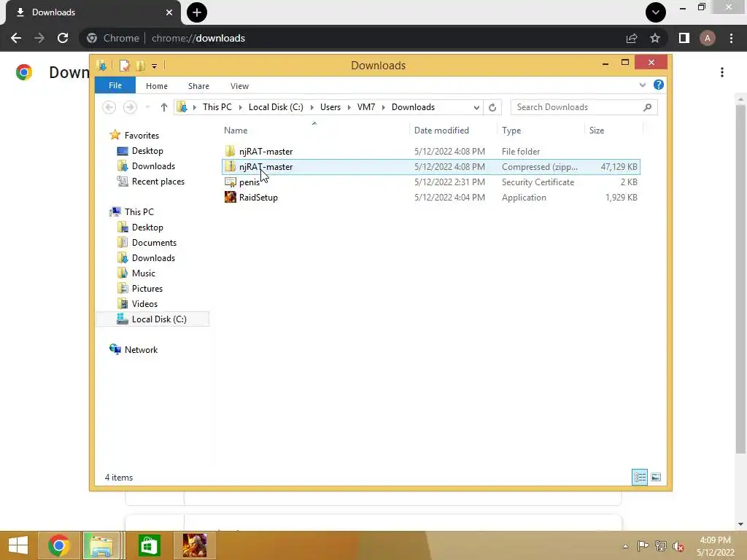This screenshot has height=560, width=747.
Task: Go back in Chrome
Action: tap(16, 38)
